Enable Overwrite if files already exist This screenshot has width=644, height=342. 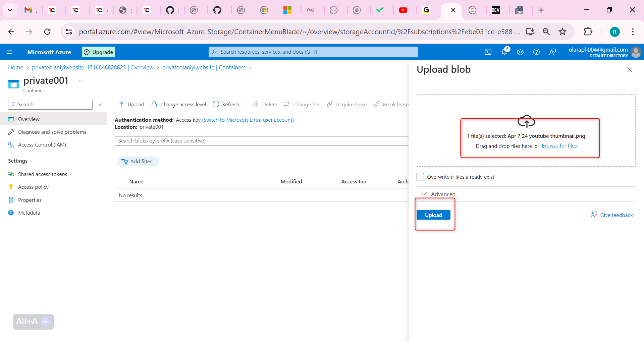point(420,177)
